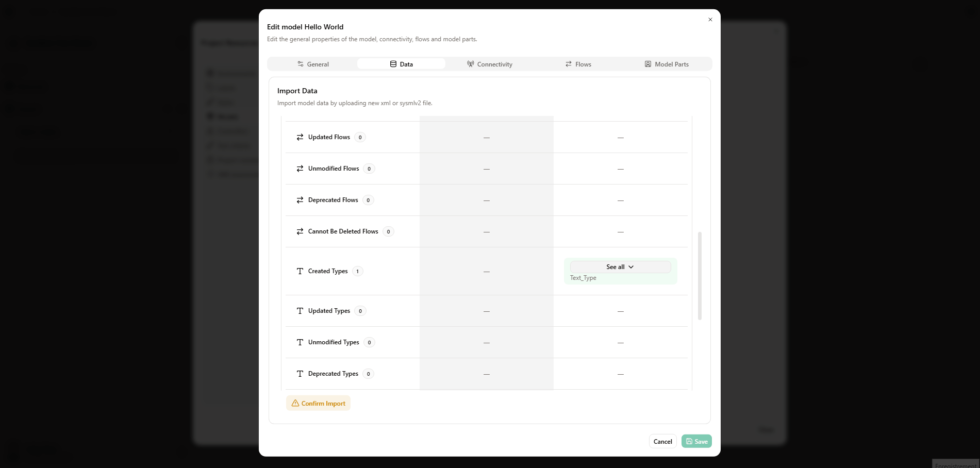The height and width of the screenshot is (468, 980).
Task: Go to the Flows tab
Action: pyautogui.click(x=578, y=64)
